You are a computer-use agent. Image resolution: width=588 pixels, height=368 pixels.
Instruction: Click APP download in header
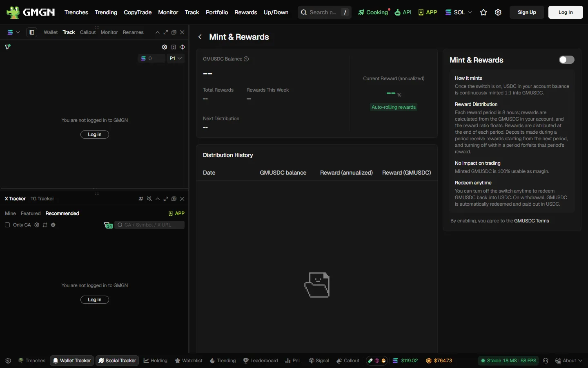click(428, 12)
